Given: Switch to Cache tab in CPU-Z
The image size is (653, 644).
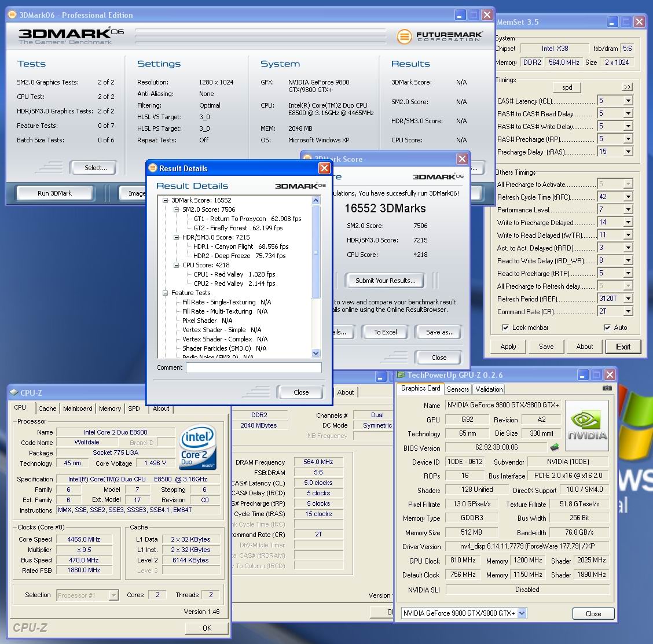Looking at the screenshot, I should pyautogui.click(x=47, y=409).
